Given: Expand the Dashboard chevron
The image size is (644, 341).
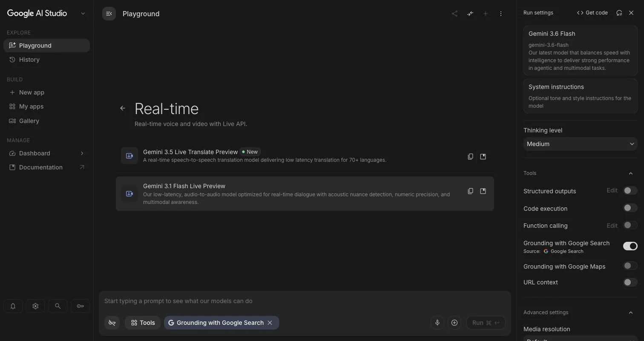Looking at the screenshot, I should click(82, 153).
